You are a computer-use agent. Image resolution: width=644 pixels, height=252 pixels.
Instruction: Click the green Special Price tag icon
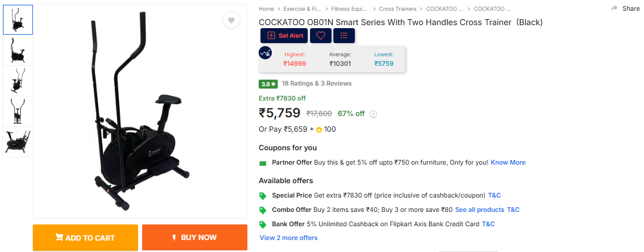tap(262, 196)
